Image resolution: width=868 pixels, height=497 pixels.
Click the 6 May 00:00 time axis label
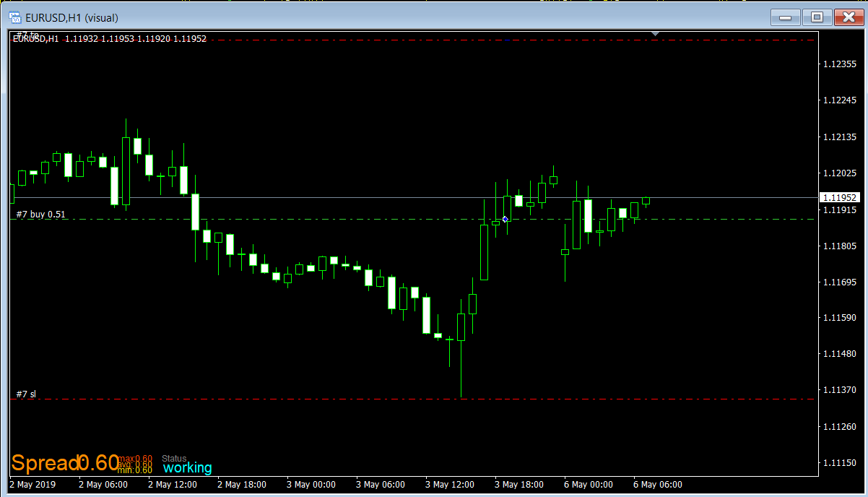[588, 485]
